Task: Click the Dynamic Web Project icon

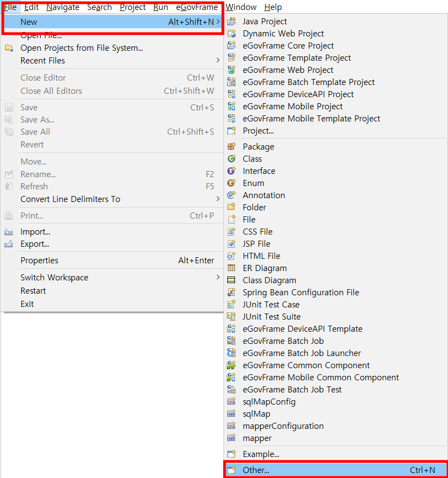Action: [x=232, y=34]
